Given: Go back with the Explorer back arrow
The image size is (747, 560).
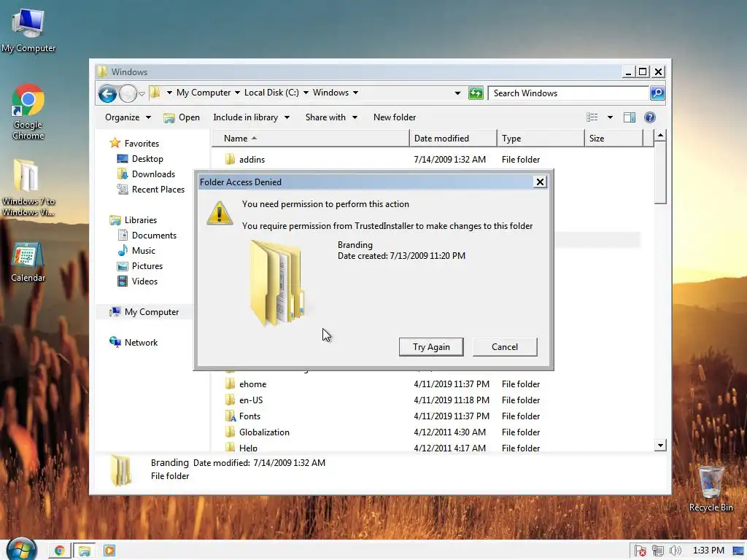Looking at the screenshot, I should click(108, 93).
